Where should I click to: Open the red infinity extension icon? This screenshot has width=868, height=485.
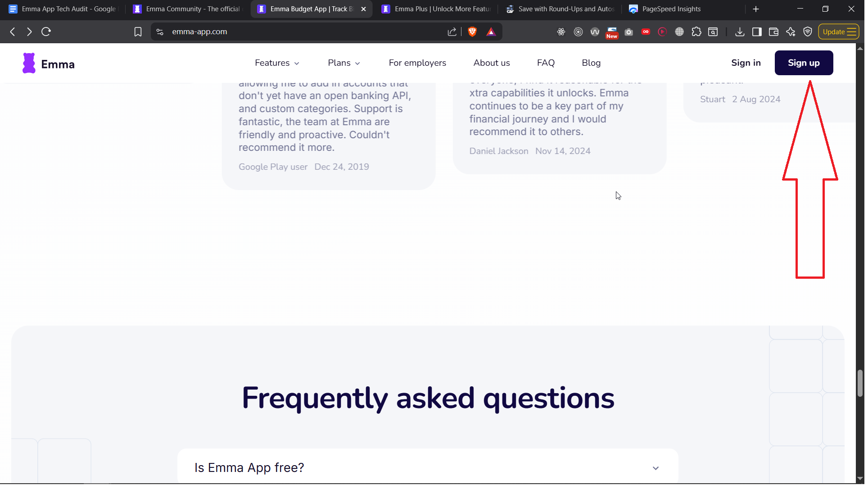click(x=646, y=32)
